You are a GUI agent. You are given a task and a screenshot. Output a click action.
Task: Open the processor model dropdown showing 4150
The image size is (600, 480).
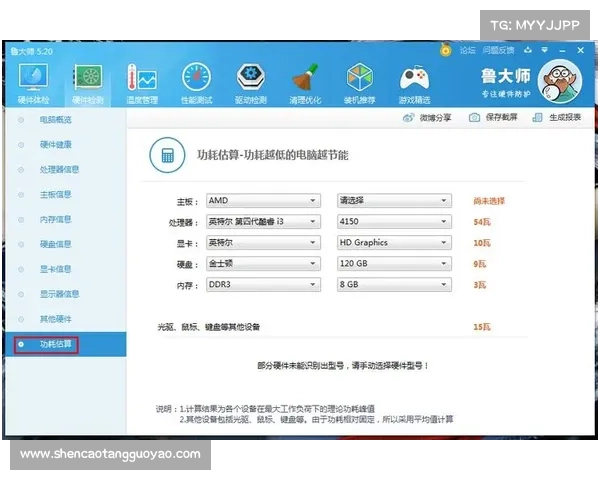tap(394, 222)
